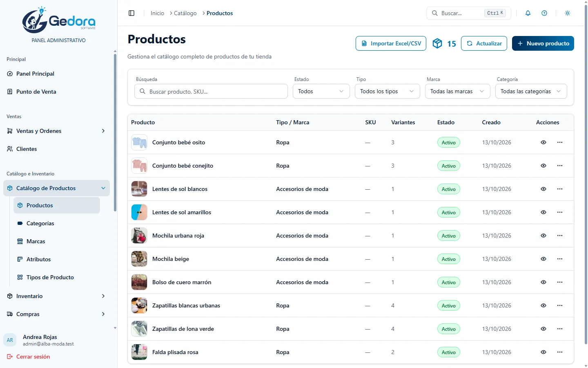The width and height of the screenshot is (588, 368).
Task: Click the Buscar producto, SKU search field
Action: tap(211, 91)
